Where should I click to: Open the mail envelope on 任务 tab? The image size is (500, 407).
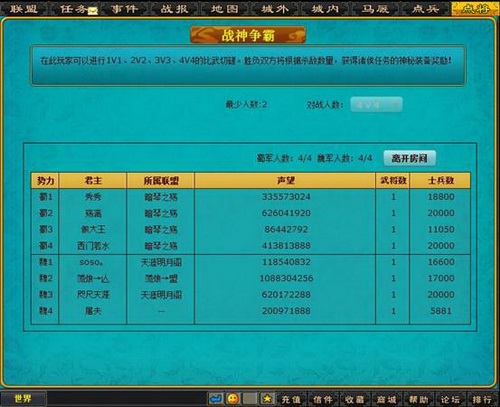[93, 11]
